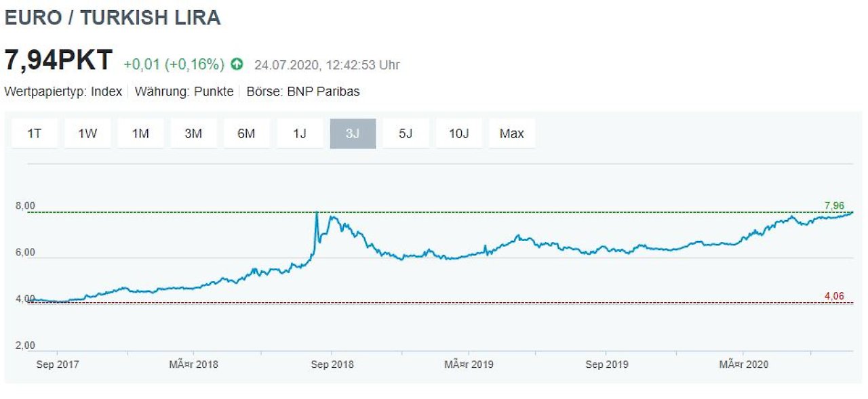The image size is (868, 399).
Task: Select the 1T time range
Action: (x=35, y=133)
